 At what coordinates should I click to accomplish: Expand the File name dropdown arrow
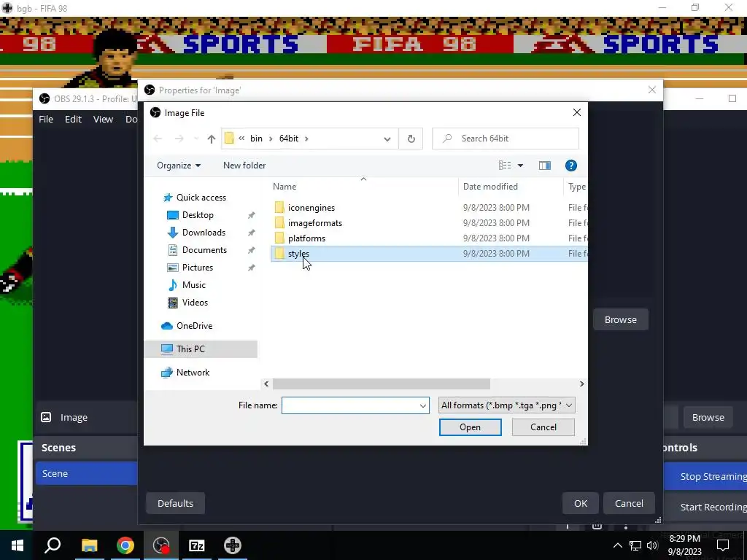422,405
